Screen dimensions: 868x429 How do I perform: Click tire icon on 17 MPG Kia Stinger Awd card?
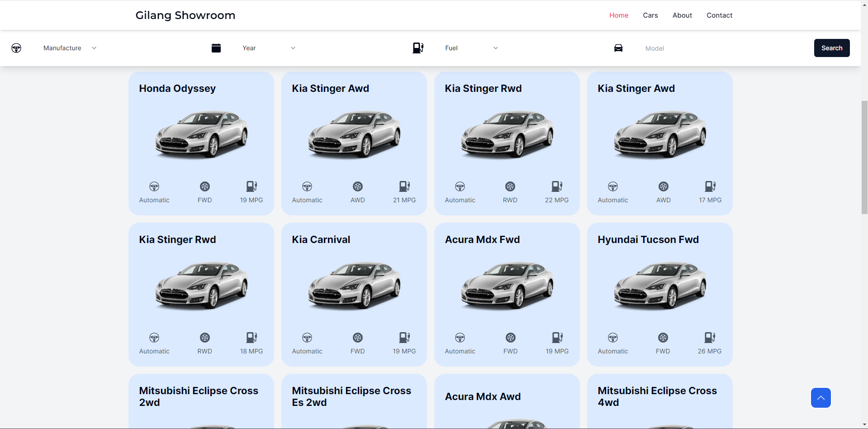tap(664, 186)
